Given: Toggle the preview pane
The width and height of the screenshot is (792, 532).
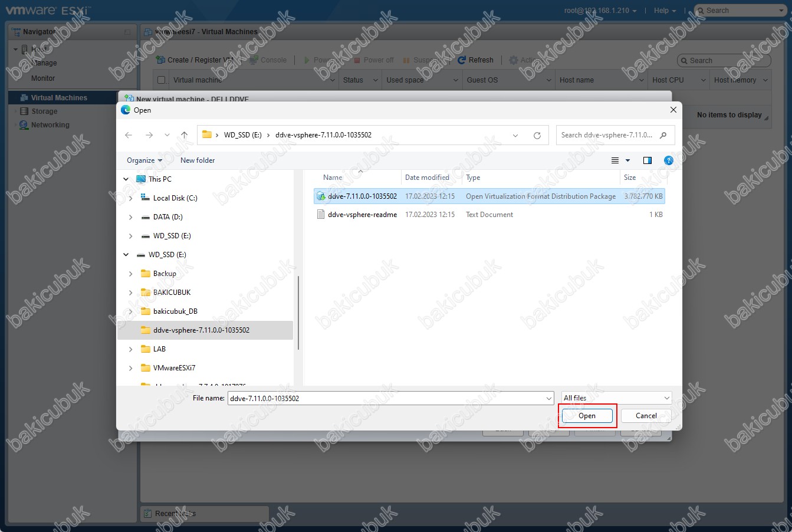Looking at the screenshot, I should coord(647,160).
